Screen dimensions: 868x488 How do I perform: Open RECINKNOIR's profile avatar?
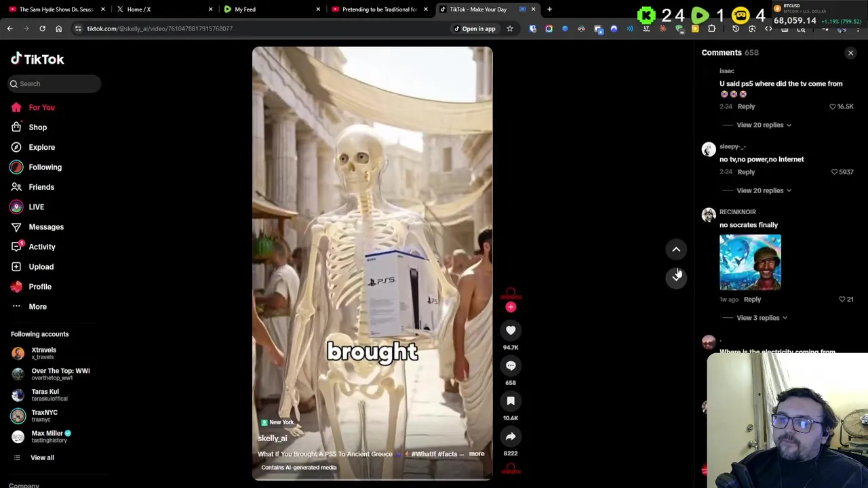click(x=709, y=215)
